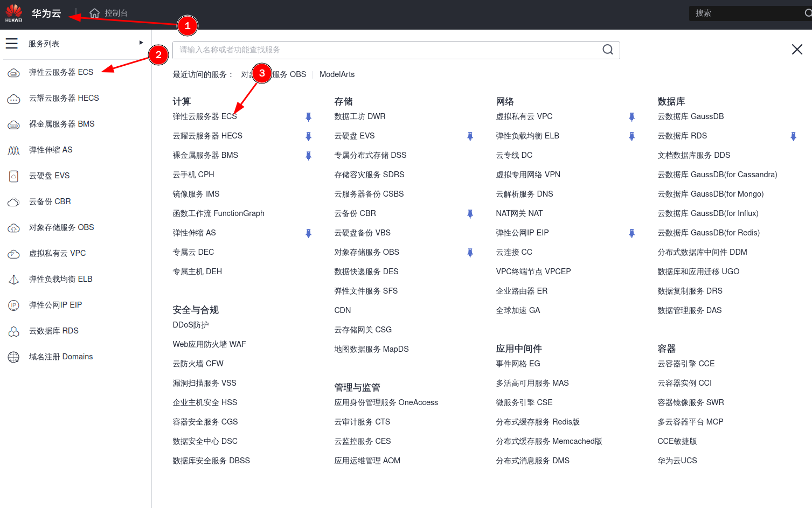Click the OBS cloud icon in the sidebar
This screenshot has height=508, width=812.
click(x=13, y=227)
